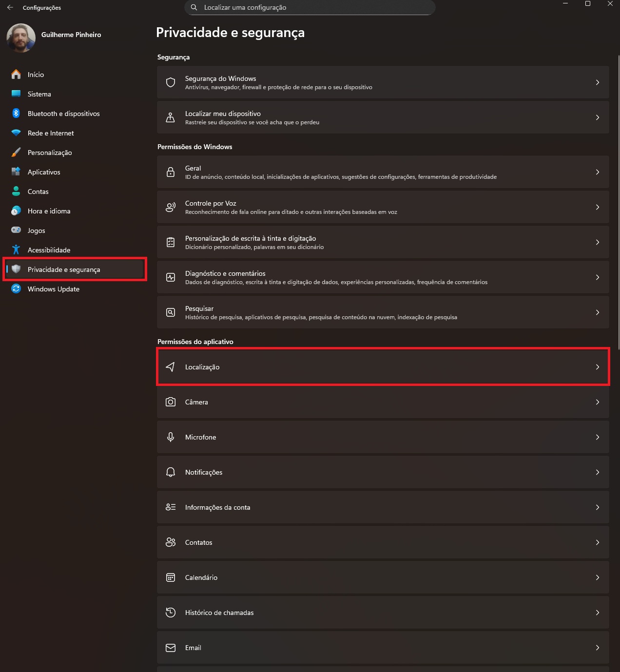Click the Controle por Voz icon

[170, 207]
